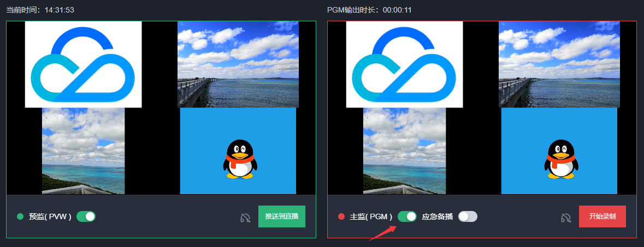Click the 主监( PGM ) label

[x=371, y=216]
